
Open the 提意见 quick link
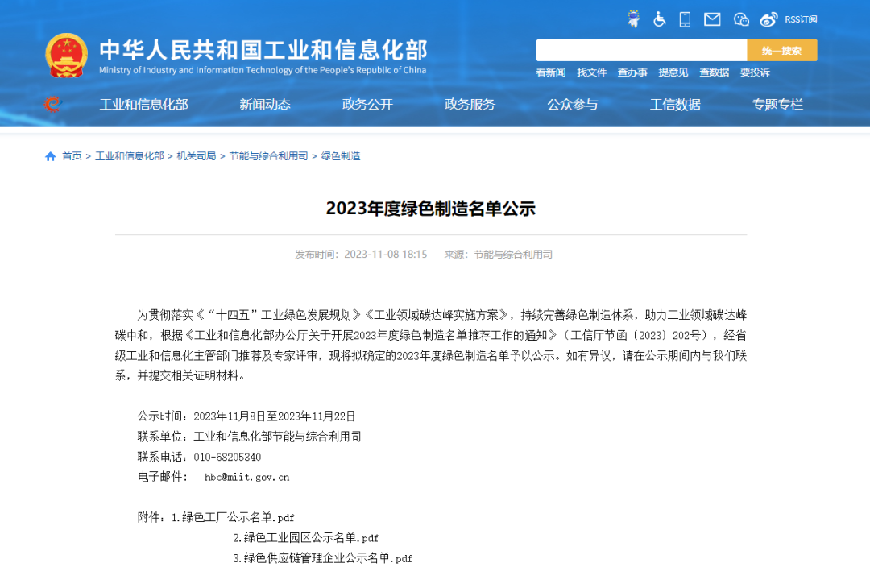(673, 72)
